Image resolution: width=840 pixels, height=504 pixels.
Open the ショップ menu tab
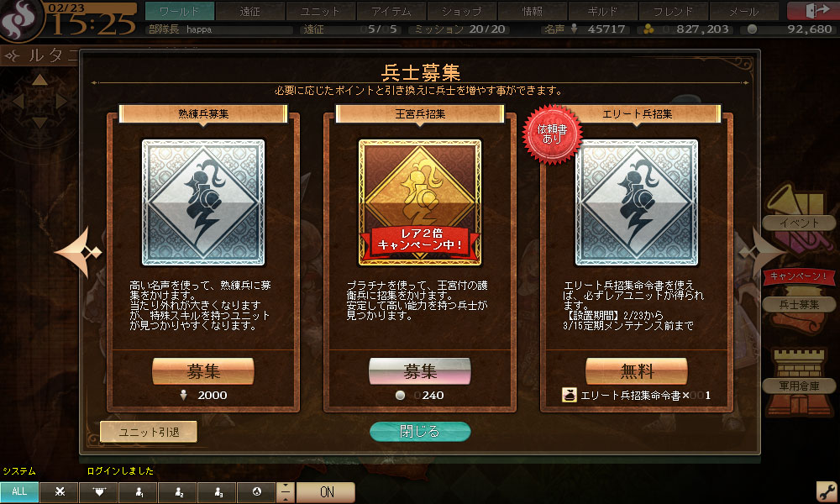(x=461, y=11)
